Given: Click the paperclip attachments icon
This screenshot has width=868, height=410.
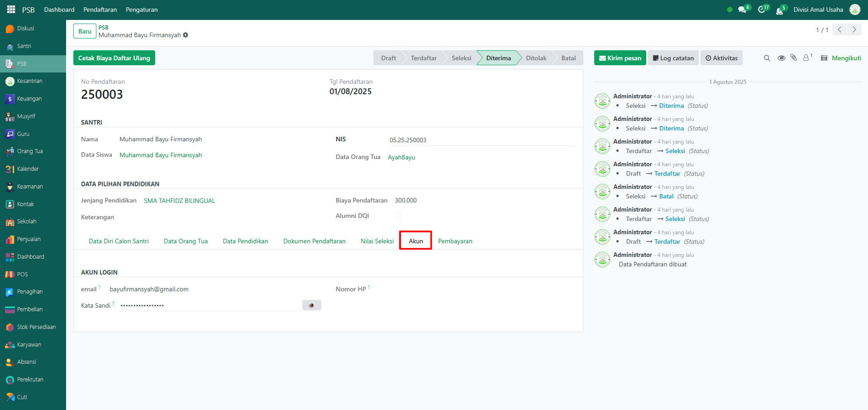Looking at the screenshot, I should [793, 58].
